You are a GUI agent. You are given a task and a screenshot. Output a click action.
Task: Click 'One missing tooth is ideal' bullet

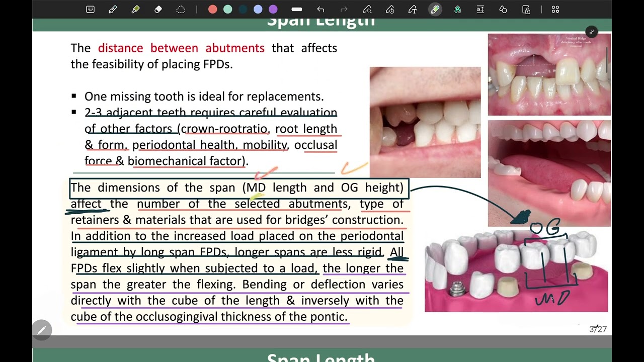[204, 97]
